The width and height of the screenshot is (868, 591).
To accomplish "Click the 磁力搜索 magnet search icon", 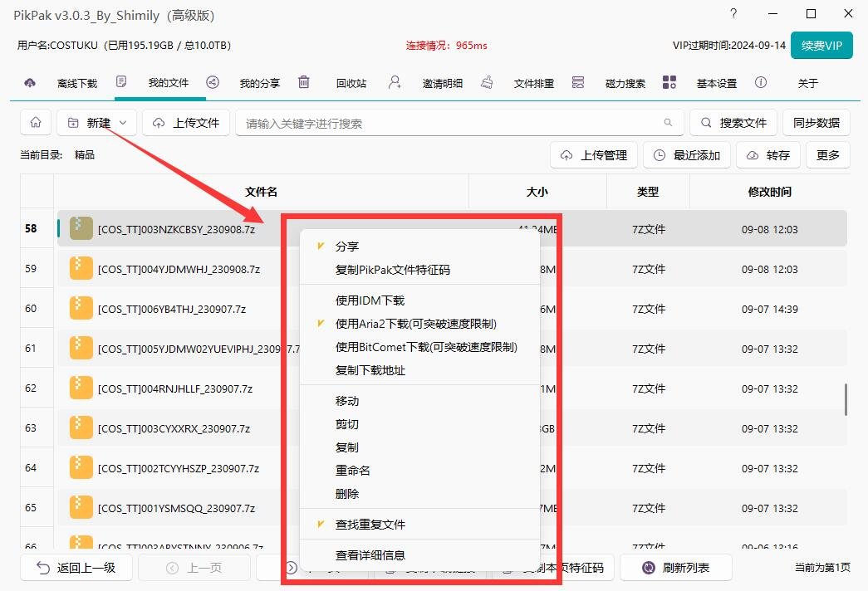I will [x=578, y=82].
